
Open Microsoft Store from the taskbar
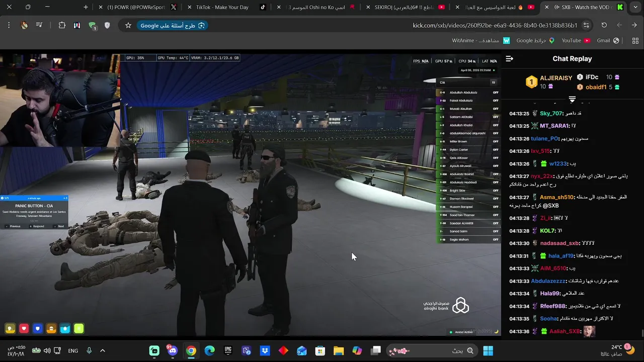[x=320, y=350]
